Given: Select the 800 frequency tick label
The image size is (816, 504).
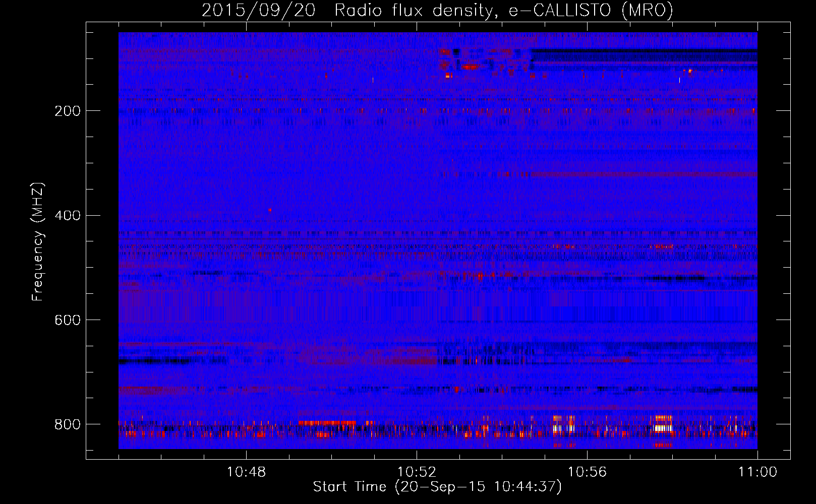Looking at the screenshot, I should 67,424.
